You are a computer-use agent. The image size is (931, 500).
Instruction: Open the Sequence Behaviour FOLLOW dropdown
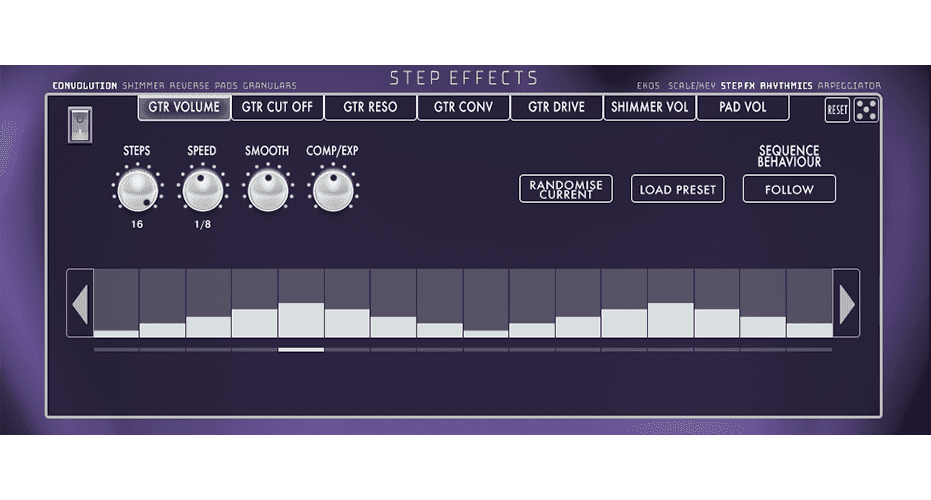(789, 189)
